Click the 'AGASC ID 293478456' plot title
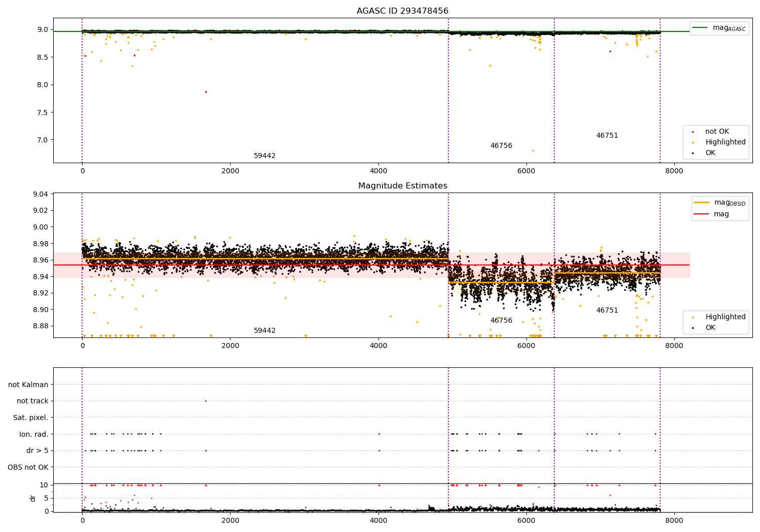This screenshot has height=532, width=760. [402, 11]
